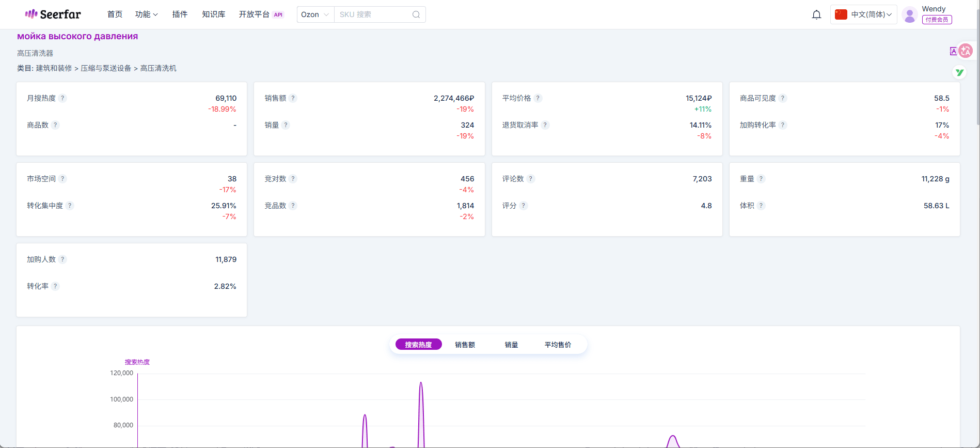Image resolution: width=980 pixels, height=448 pixels.
Task: Open the 知识库 menu item
Action: click(214, 14)
